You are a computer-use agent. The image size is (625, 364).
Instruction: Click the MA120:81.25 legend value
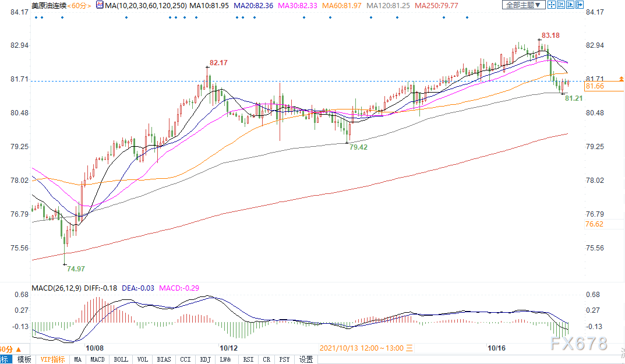389,6
